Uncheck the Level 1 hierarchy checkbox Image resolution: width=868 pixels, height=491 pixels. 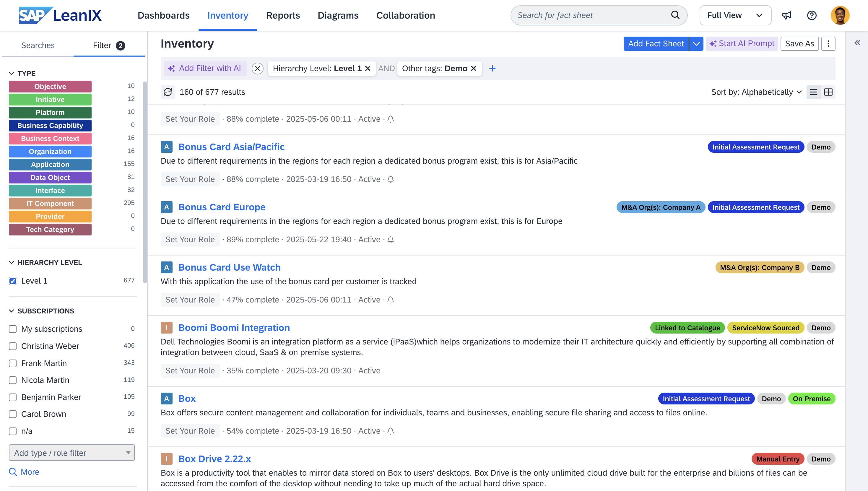13,281
